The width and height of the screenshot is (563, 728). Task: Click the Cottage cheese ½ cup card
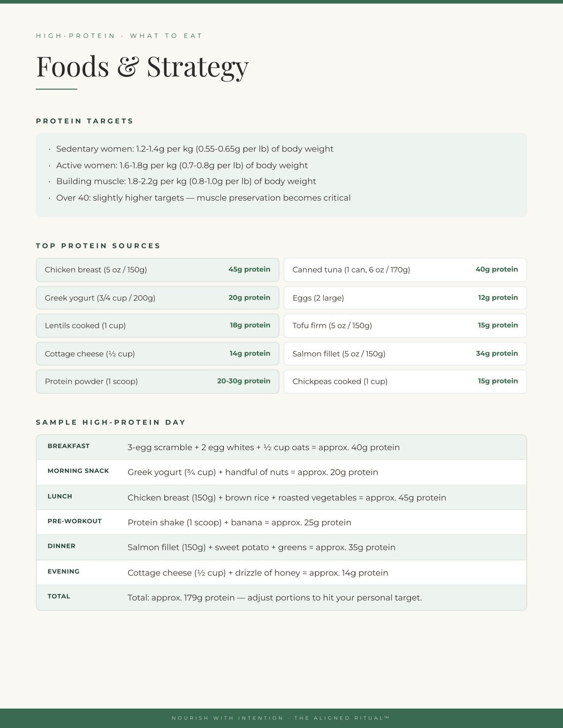(x=158, y=354)
